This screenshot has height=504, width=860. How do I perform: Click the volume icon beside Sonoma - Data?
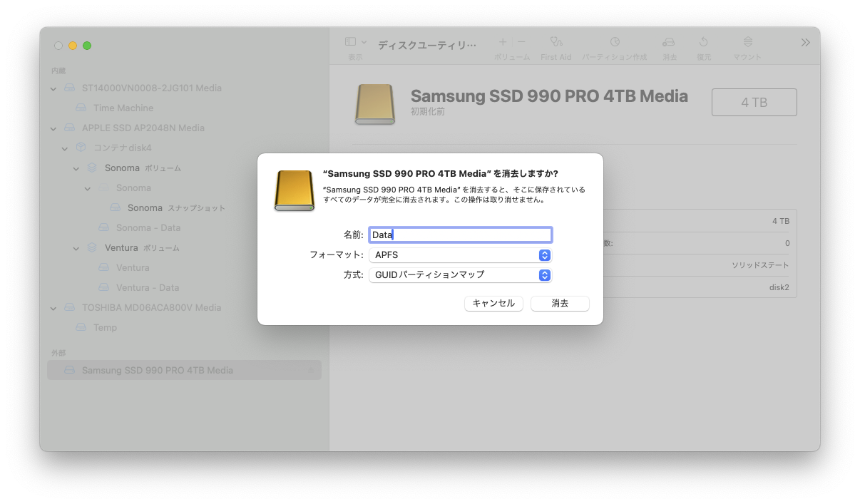tap(104, 227)
